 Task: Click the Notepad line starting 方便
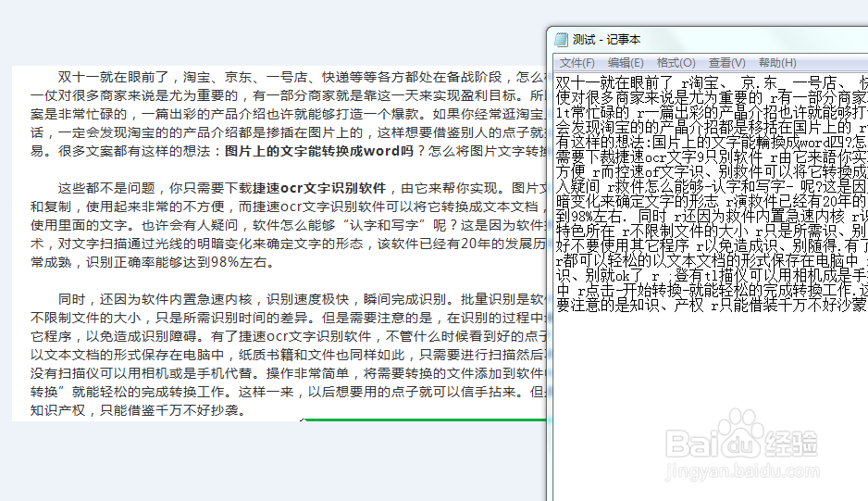pos(712,171)
